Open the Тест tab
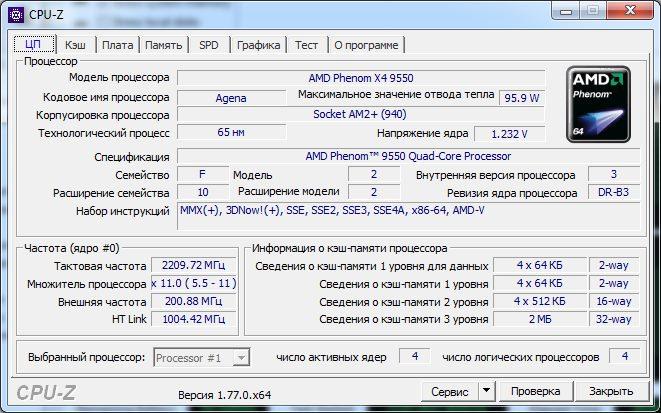661x413 pixels. 306,45
